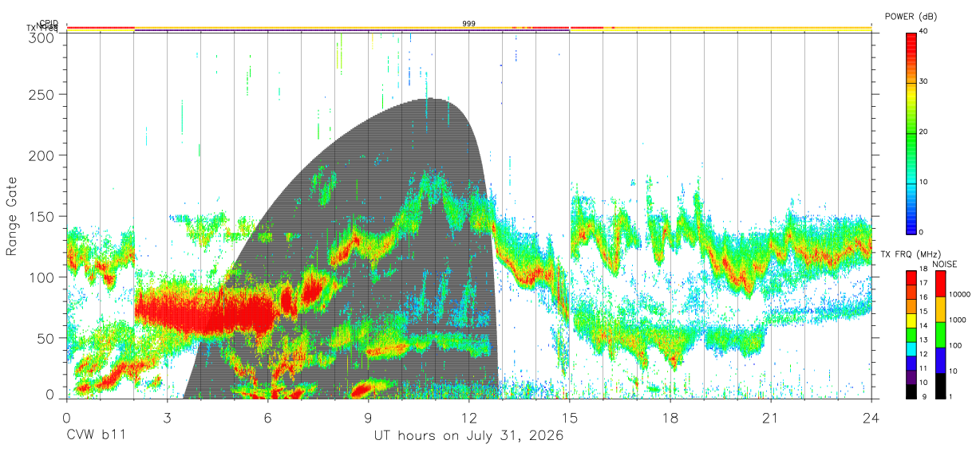Click the '999' CPID value at top
This screenshot has height=452, width=980.
(x=469, y=24)
